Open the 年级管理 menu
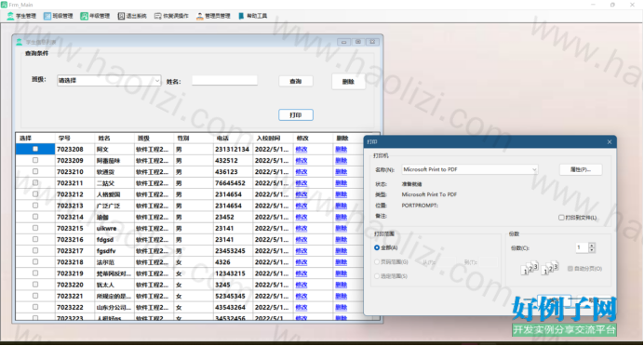Viewport: 644px width, 346px height. [x=95, y=16]
